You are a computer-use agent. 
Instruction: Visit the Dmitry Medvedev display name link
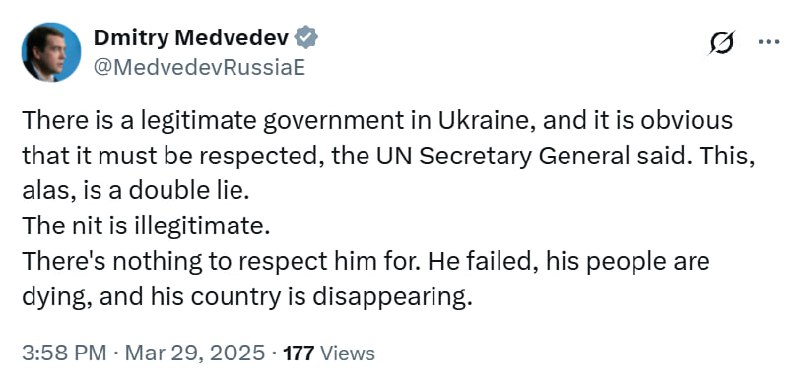pos(193,38)
